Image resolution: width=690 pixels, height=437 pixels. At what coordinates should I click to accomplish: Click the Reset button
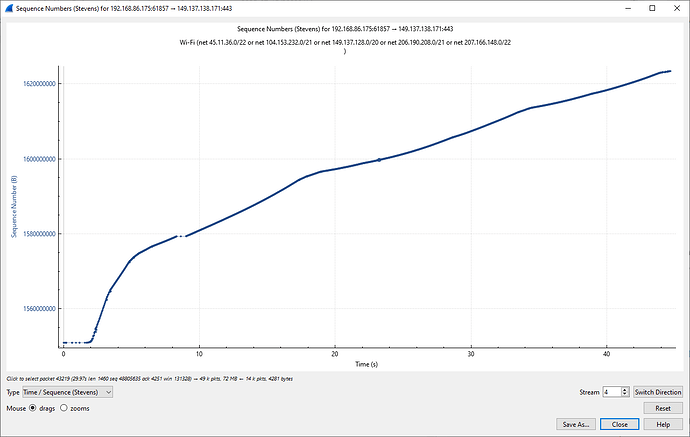(x=662, y=408)
